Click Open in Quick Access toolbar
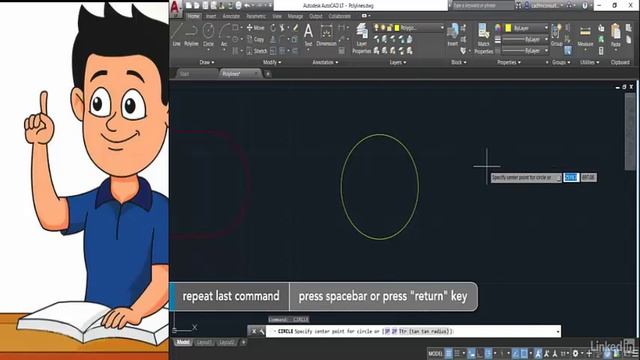The image size is (640, 360). pos(197,5)
